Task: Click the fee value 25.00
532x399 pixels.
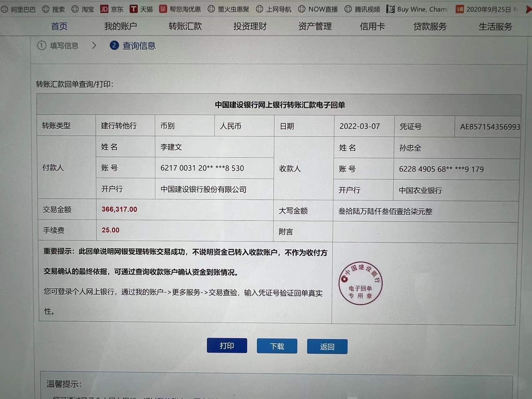Action: 110,230
